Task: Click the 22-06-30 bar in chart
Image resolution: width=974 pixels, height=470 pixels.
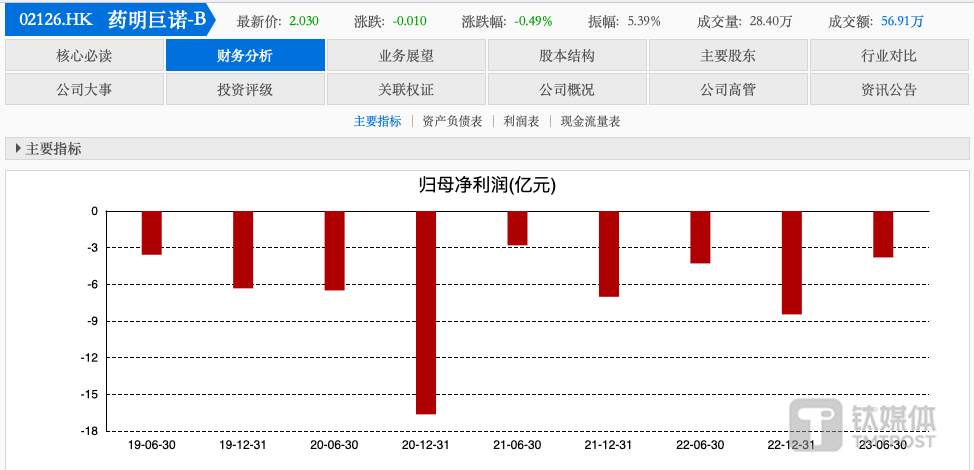Action: (x=700, y=237)
